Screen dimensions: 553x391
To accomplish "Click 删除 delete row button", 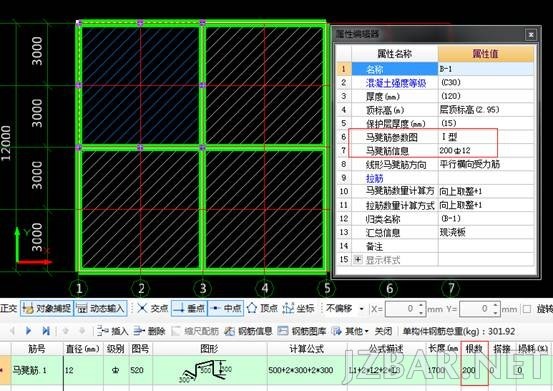I will pos(150,331).
